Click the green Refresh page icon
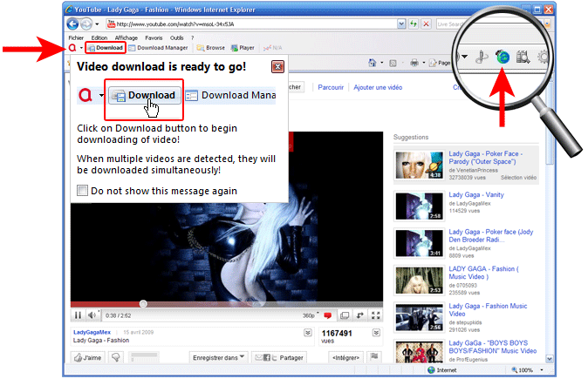The height and width of the screenshot is (379, 588). [x=414, y=24]
